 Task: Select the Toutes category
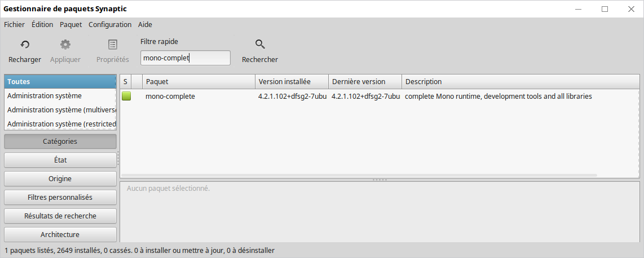coord(60,82)
